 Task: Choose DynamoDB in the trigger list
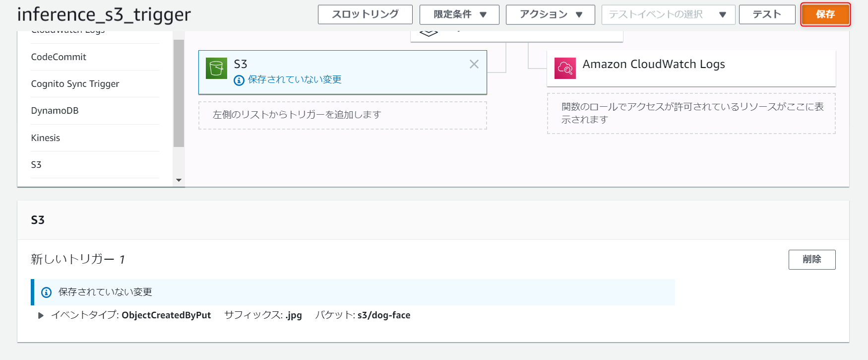[55, 111]
